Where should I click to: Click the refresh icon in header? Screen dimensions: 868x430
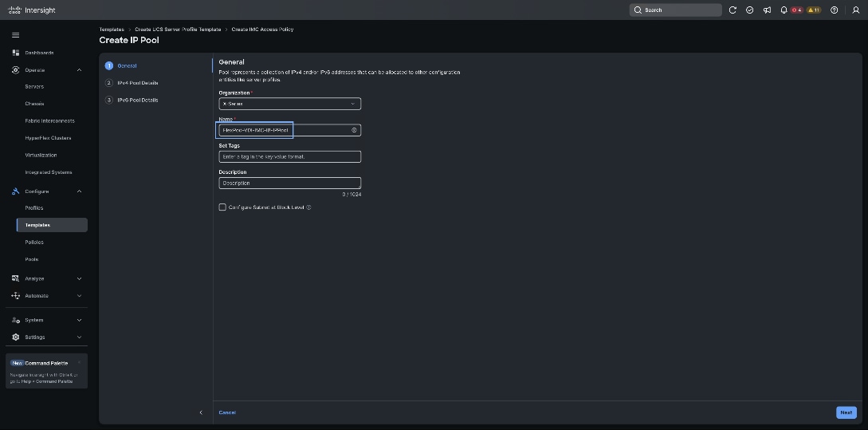(732, 10)
